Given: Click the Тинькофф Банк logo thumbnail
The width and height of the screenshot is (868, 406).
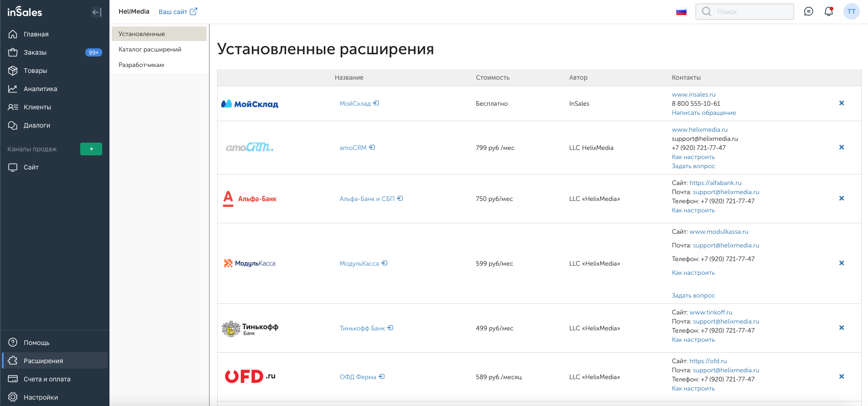Looking at the screenshot, I should [x=249, y=328].
